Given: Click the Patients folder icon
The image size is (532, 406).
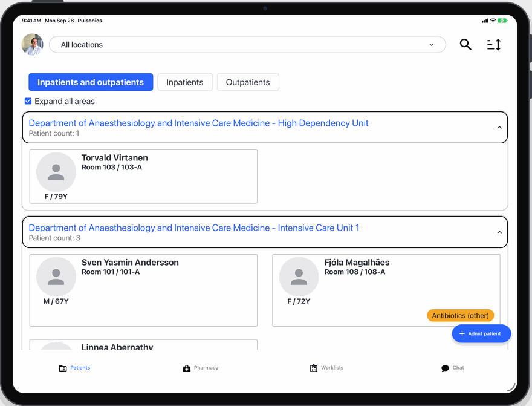Looking at the screenshot, I should tap(63, 368).
